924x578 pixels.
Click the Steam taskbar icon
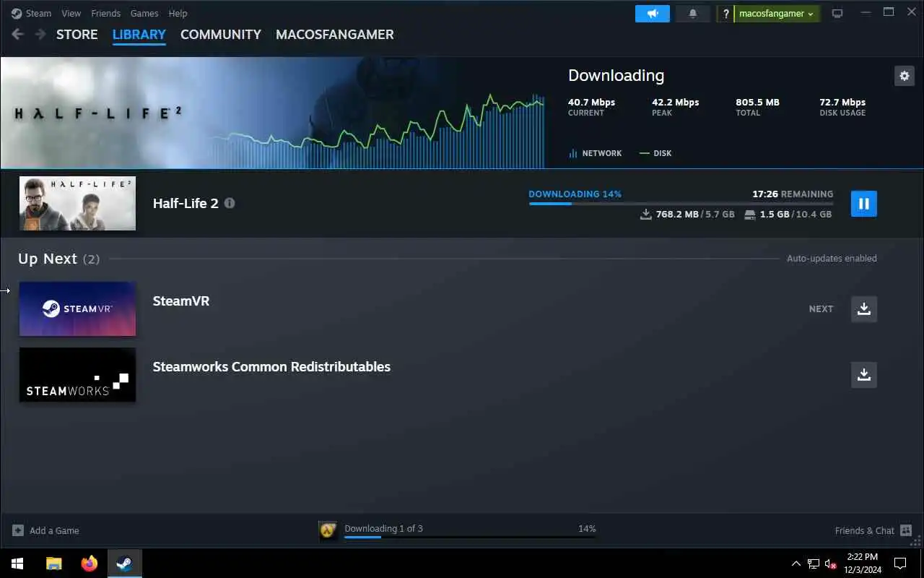[x=124, y=564]
